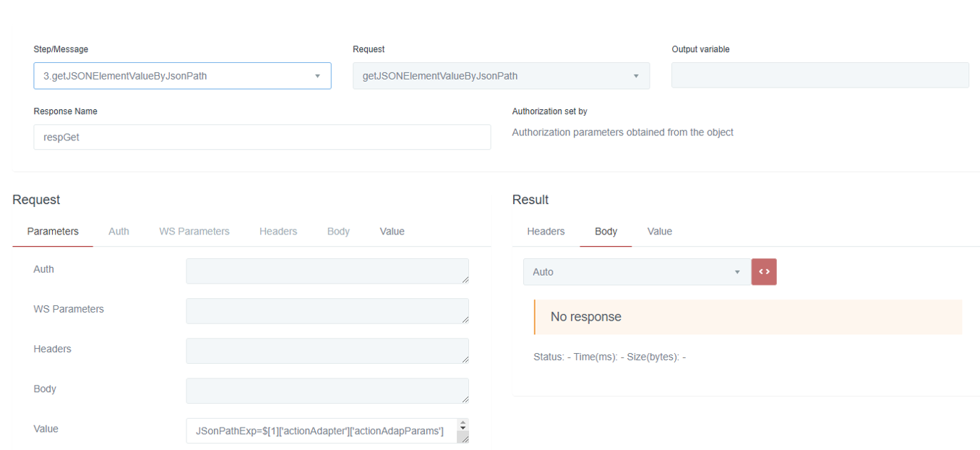Go to Request Headers tab
980x450 pixels.
278,232
